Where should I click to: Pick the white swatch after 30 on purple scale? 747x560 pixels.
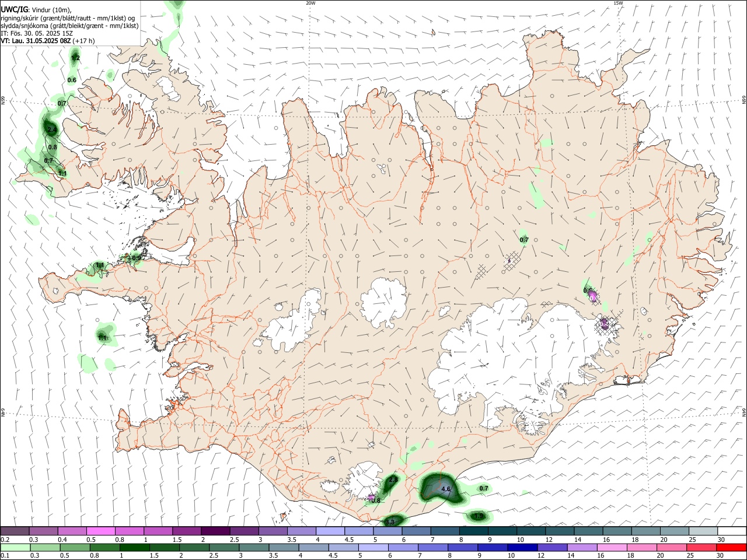(732, 531)
